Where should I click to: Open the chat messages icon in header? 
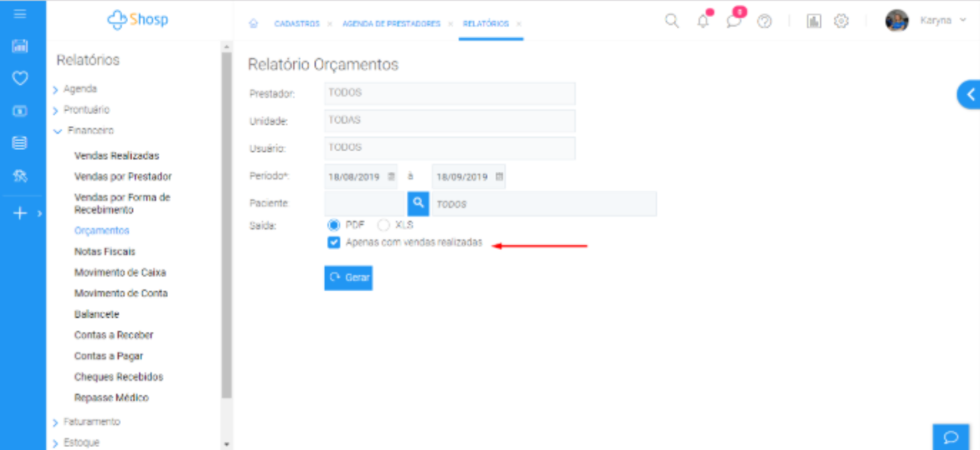pos(734,21)
